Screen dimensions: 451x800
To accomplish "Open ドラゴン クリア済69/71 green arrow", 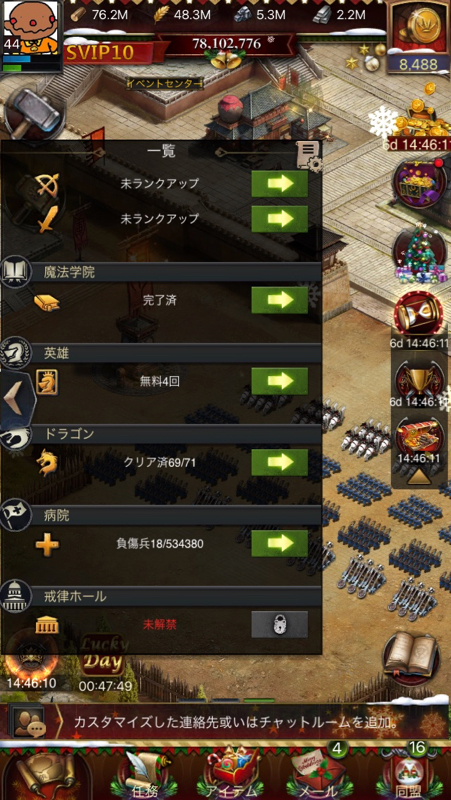I will coord(280,462).
